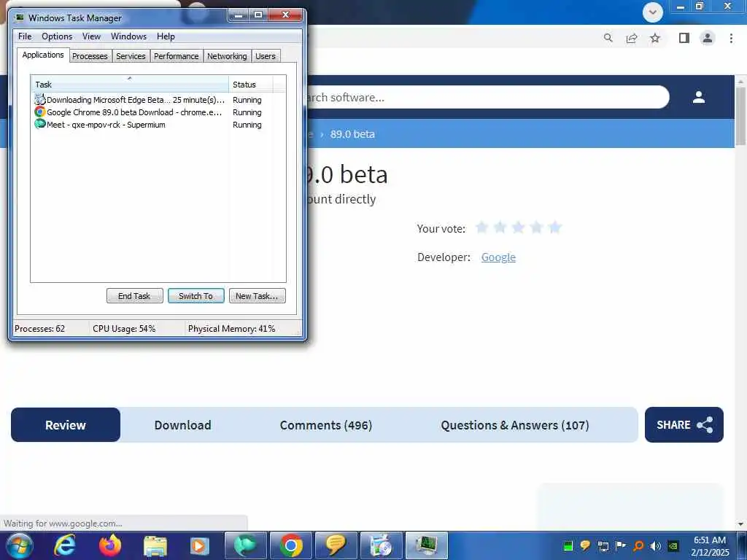Open the Questions & Answers (107) tab
The height and width of the screenshot is (560, 747).
(x=515, y=425)
